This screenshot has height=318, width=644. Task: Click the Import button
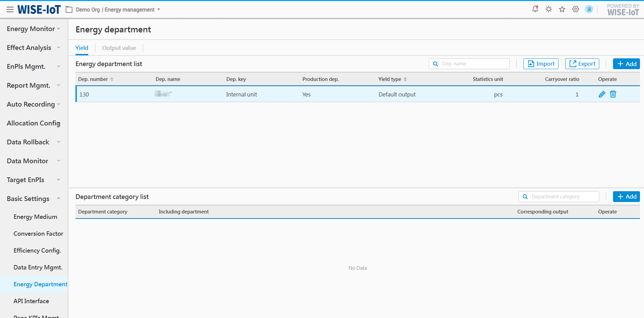pyautogui.click(x=541, y=64)
